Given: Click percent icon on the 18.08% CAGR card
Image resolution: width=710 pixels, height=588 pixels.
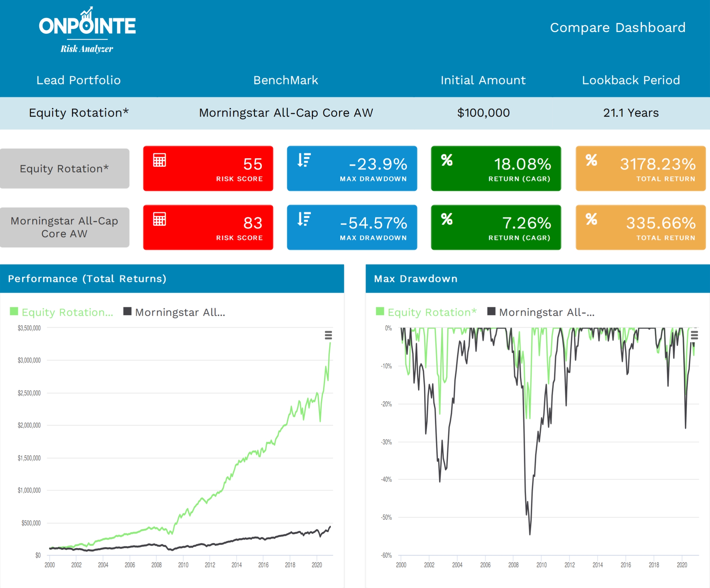Looking at the screenshot, I should coord(447,160).
